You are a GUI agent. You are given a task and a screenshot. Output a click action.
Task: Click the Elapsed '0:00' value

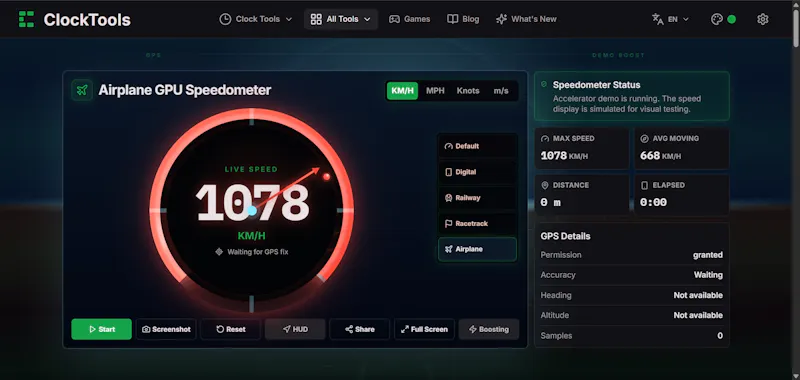[654, 202]
